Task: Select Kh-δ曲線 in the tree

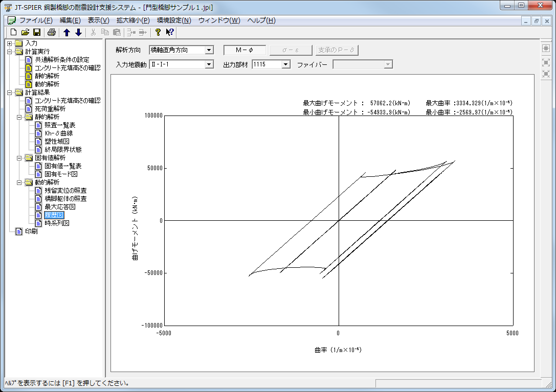Action: [58, 133]
